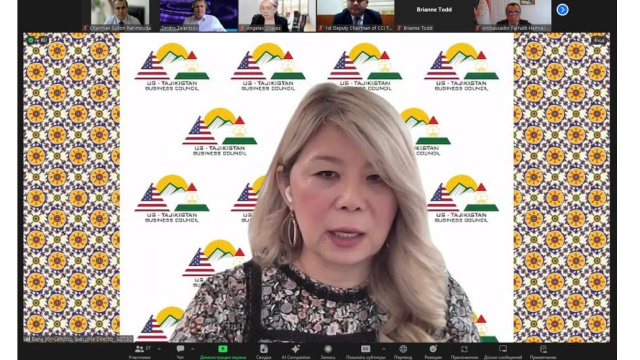Open the Notes icon in toolbar
The height and width of the screenshot is (360, 640).
point(543,349)
